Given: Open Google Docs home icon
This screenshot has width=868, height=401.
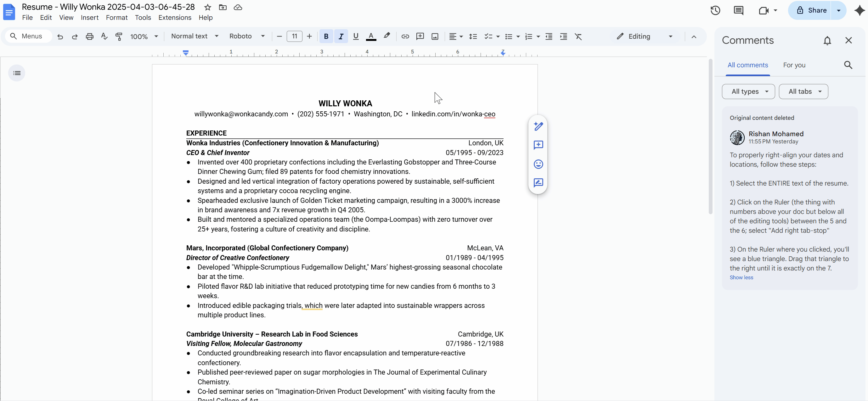Looking at the screenshot, I should pyautogui.click(x=9, y=12).
